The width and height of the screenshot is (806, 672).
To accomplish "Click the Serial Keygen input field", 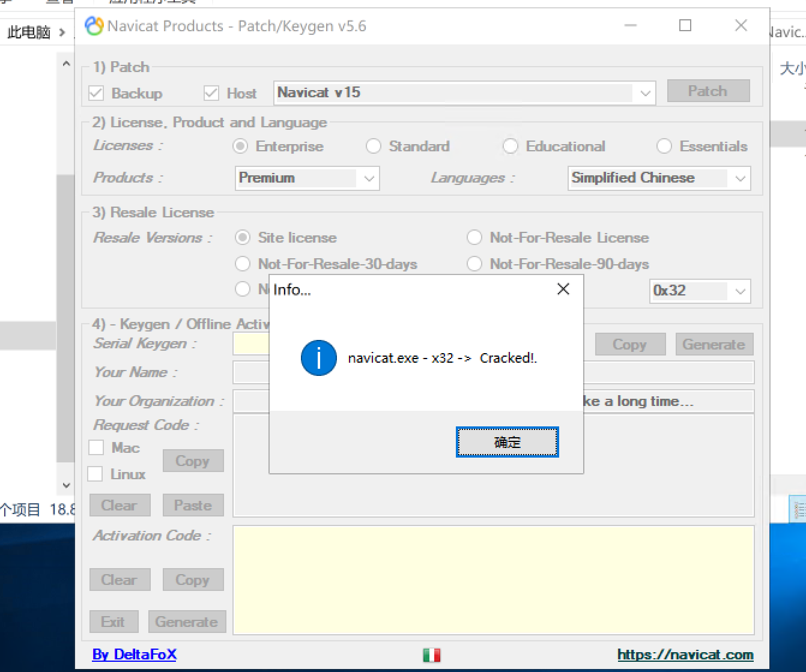I will pyautogui.click(x=251, y=344).
